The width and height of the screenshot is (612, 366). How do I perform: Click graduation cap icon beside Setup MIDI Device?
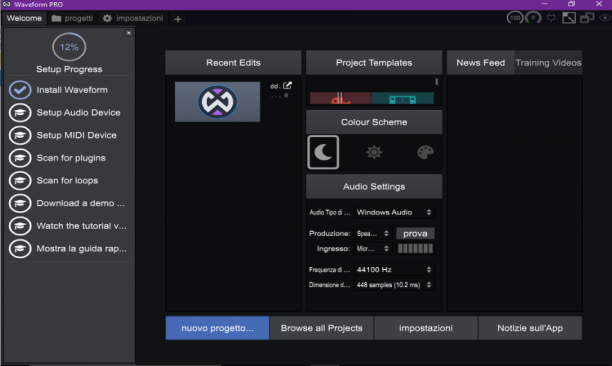20,135
